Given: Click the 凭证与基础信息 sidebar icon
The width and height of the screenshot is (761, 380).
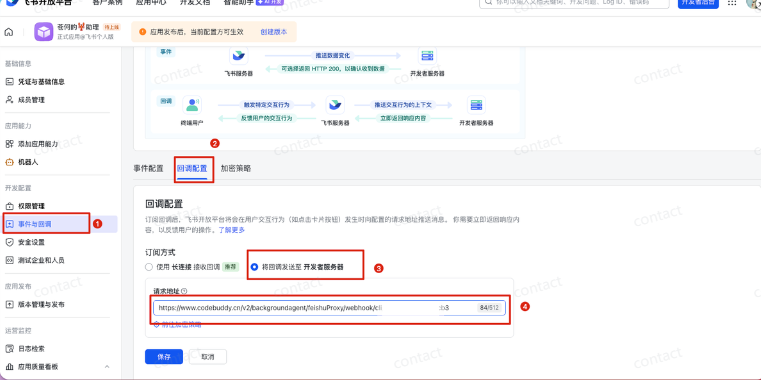Looking at the screenshot, I should 9,82.
